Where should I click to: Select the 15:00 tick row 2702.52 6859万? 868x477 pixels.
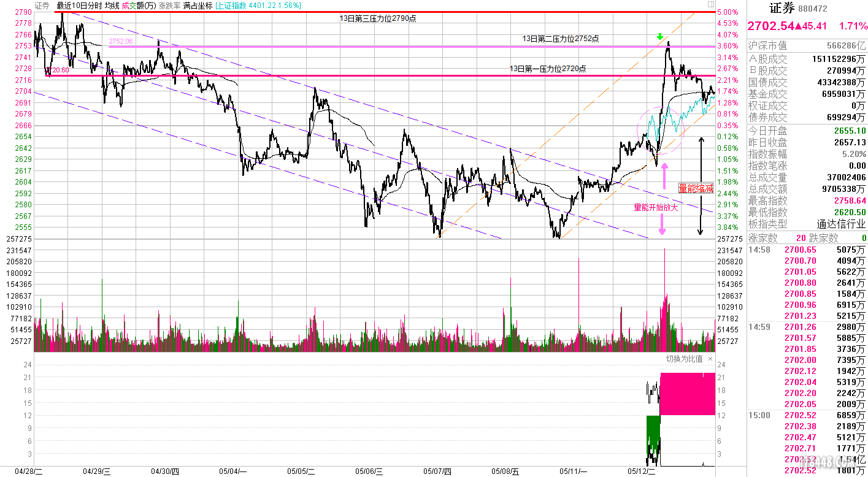coord(807,415)
